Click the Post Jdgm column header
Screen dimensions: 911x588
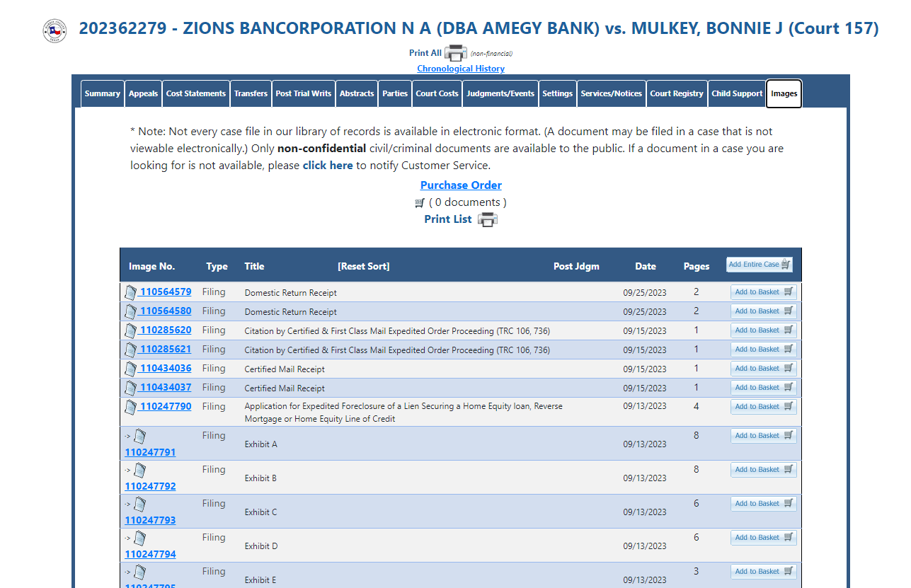576,267
